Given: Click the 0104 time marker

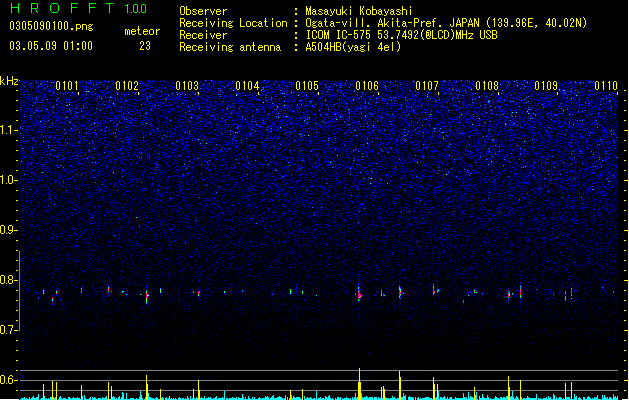Looking at the screenshot, I should click(247, 86).
